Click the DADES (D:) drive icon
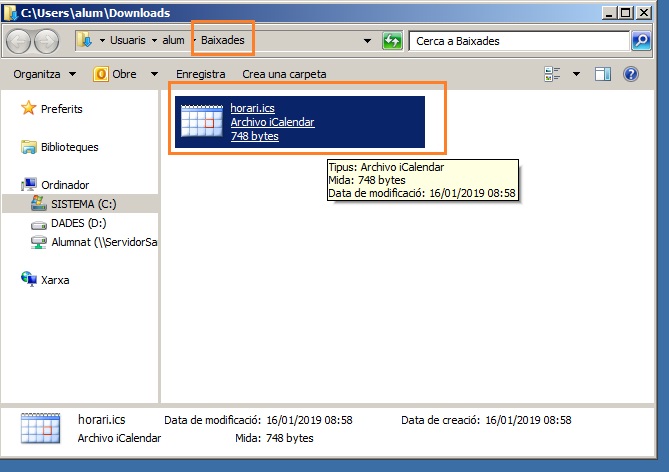This screenshot has width=669, height=472. 38,224
